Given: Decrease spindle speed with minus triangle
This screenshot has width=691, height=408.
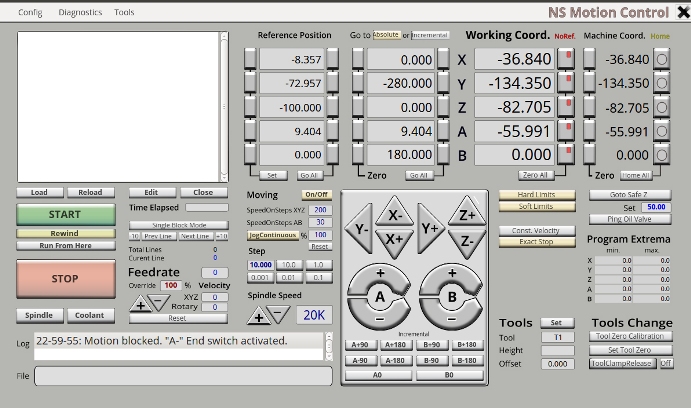Looking at the screenshot, I should (x=279, y=314).
